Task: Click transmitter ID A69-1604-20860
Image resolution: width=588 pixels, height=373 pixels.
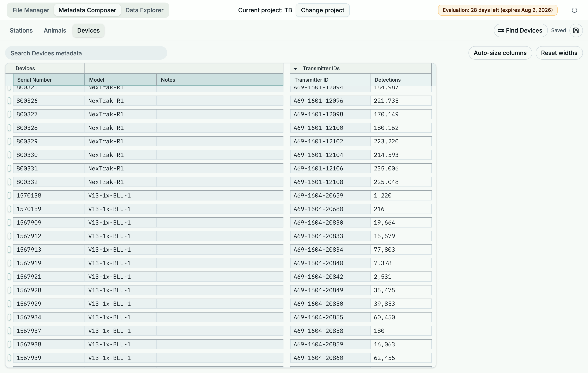Action: click(330, 358)
